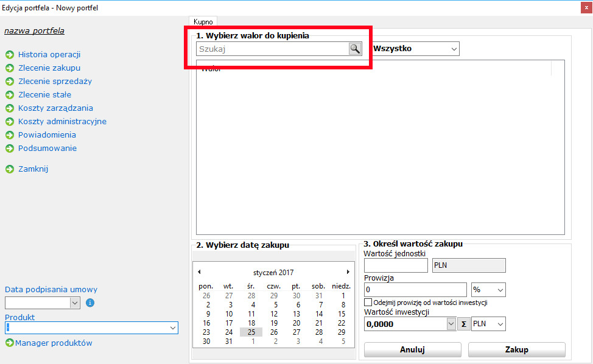
Task: Click the Szukaj search input field
Action: click(x=272, y=49)
